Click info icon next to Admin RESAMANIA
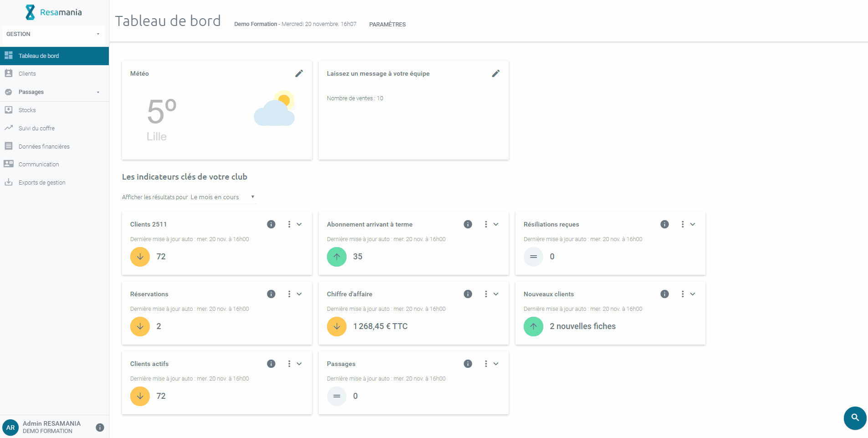868x438 pixels. pos(100,428)
